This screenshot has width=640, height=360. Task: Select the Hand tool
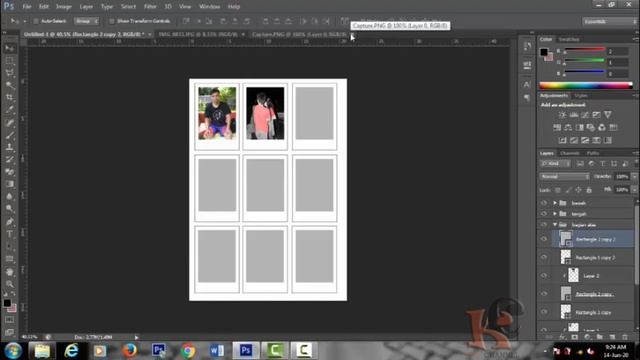pyautogui.click(x=9, y=271)
